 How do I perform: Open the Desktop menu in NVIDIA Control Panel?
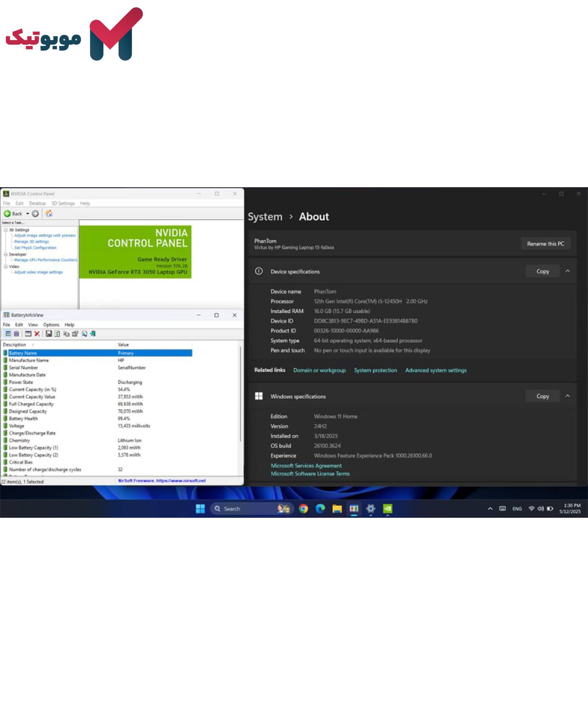(37, 203)
